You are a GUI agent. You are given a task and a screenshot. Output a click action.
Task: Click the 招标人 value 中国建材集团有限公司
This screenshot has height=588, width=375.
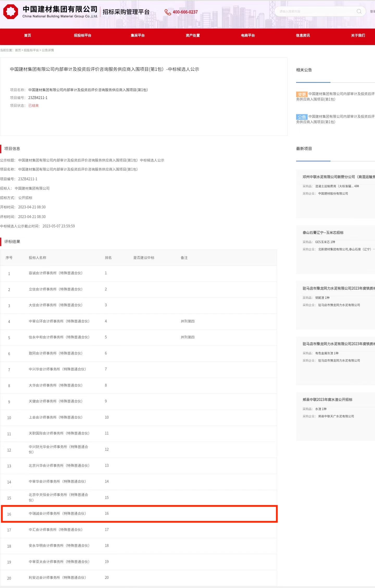point(32,188)
